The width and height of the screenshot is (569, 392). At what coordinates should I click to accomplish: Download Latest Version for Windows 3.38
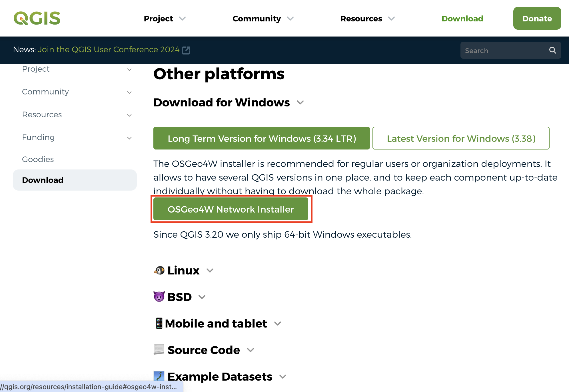(461, 138)
